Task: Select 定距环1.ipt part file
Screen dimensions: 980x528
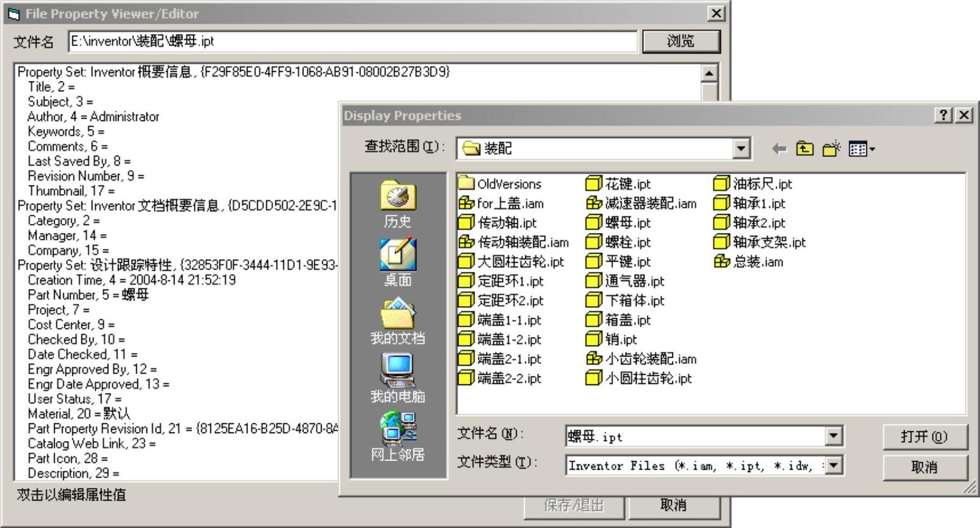Action: [501, 281]
